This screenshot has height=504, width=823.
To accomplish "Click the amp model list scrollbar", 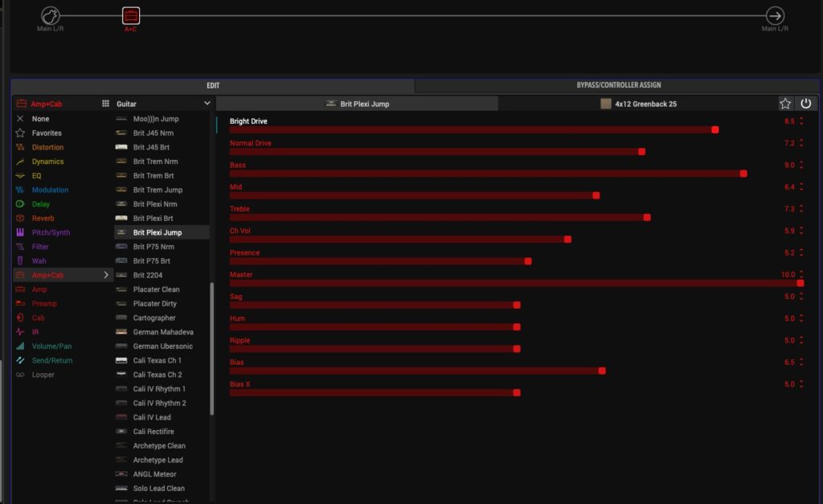I will [x=212, y=348].
